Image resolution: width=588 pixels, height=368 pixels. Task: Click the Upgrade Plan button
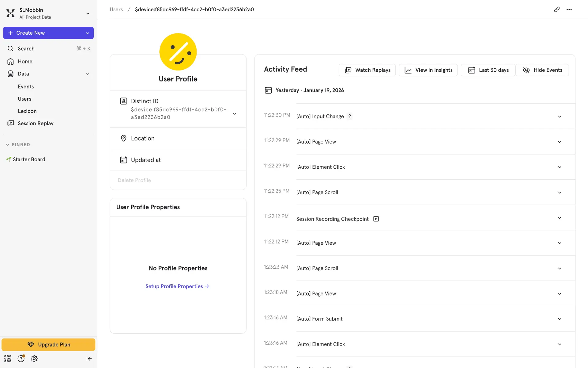coord(48,344)
